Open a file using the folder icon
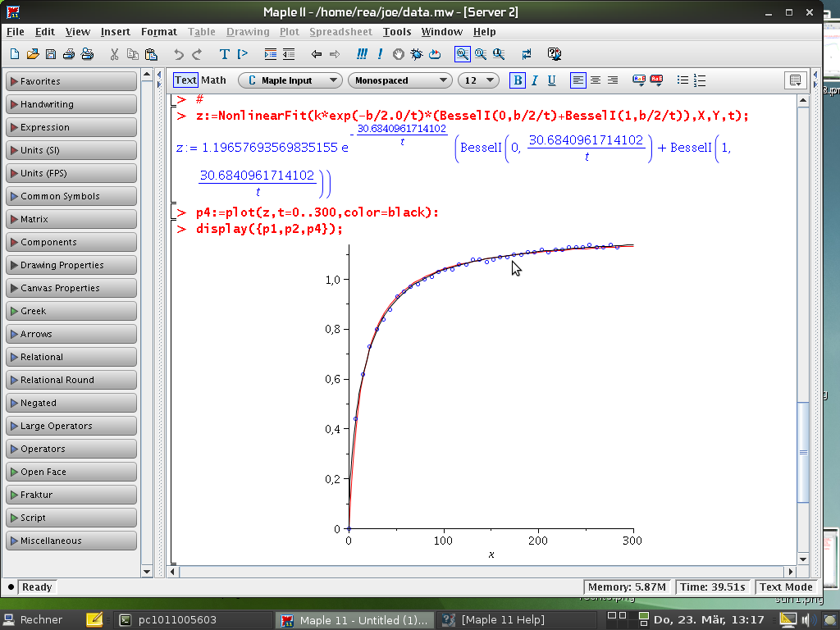 coord(33,54)
